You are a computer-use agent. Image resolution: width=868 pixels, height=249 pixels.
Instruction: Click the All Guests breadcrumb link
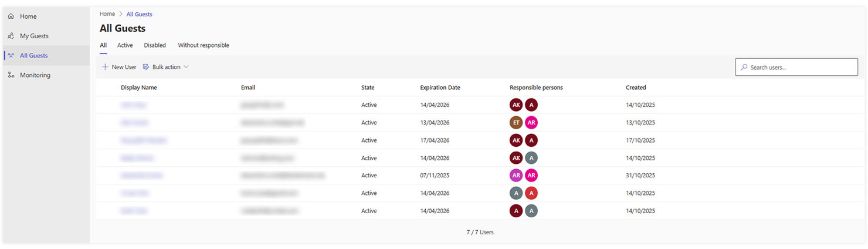click(140, 14)
